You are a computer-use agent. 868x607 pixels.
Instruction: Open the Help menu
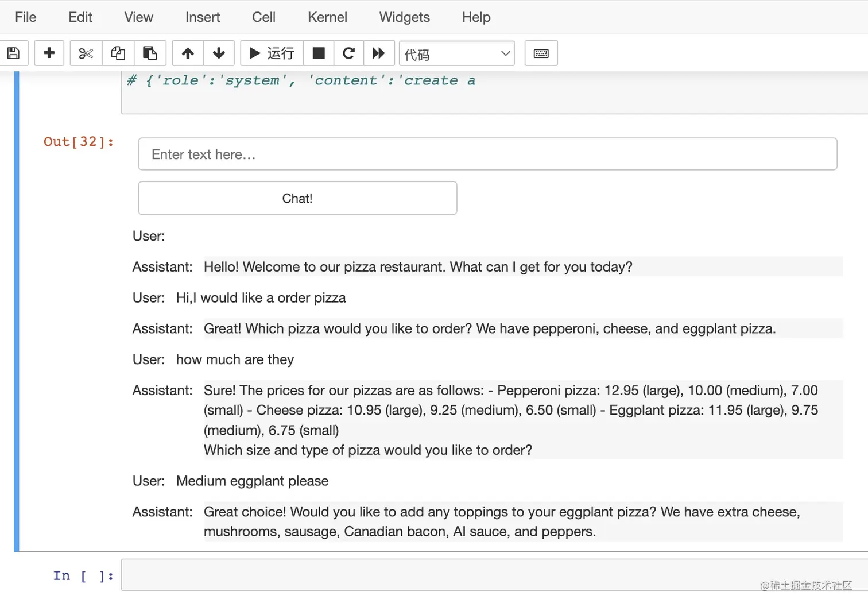pos(476,17)
